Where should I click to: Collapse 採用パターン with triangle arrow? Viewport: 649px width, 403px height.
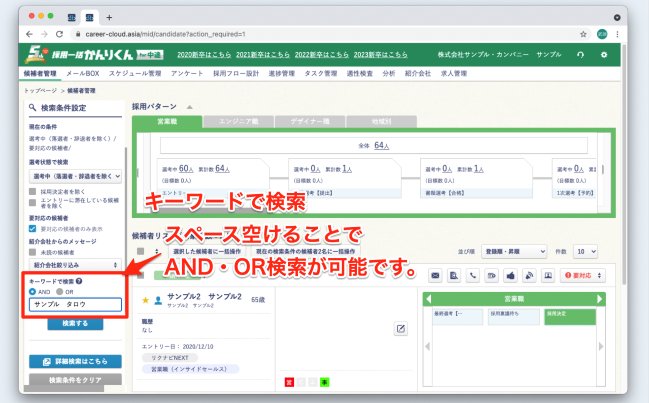pyautogui.click(x=189, y=107)
